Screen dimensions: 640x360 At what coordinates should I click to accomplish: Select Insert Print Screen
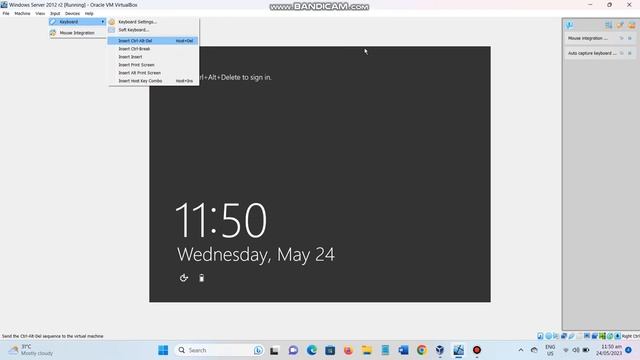click(153, 64)
